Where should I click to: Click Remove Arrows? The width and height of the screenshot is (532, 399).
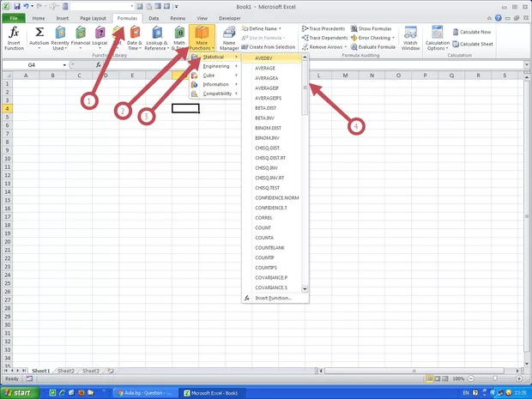324,47
